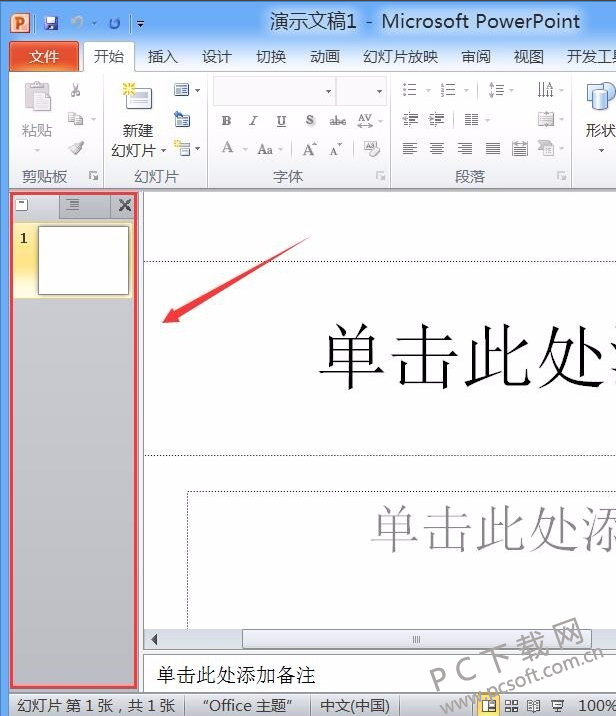Click the Copy icon in clipboard group
This screenshot has width=616, height=716.
pyautogui.click(x=75, y=119)
